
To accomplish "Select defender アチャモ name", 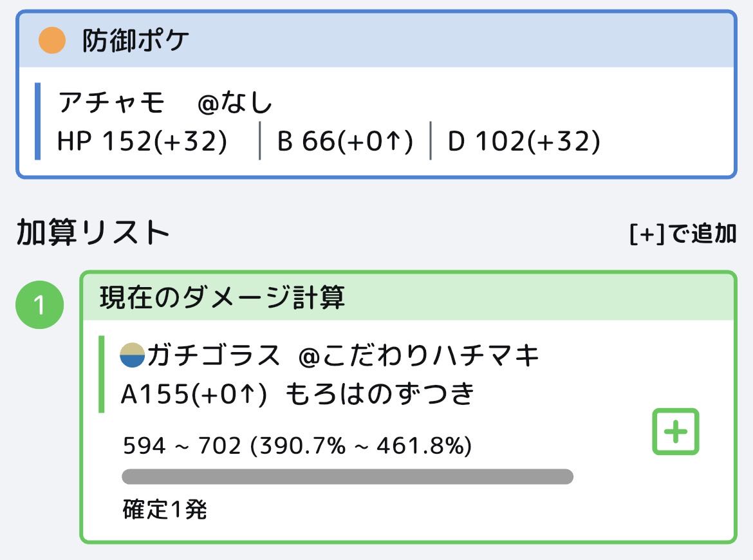I will click(x=112, y=103).
